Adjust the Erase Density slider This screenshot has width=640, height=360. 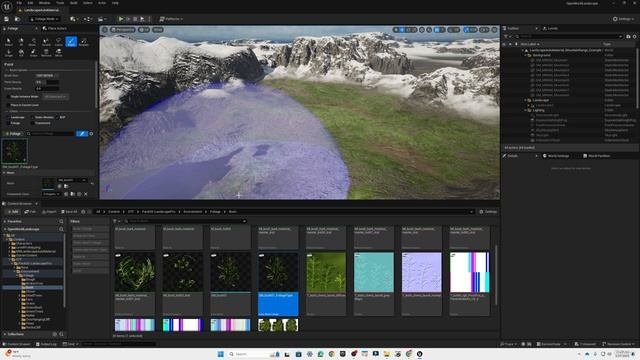tap(47, 88)
